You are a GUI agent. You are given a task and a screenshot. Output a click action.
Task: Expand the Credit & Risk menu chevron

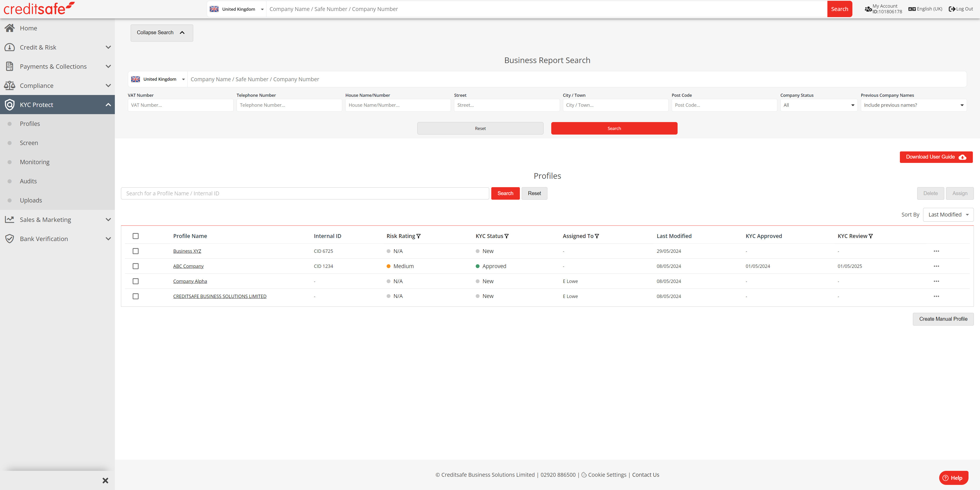tap(108, 47)
